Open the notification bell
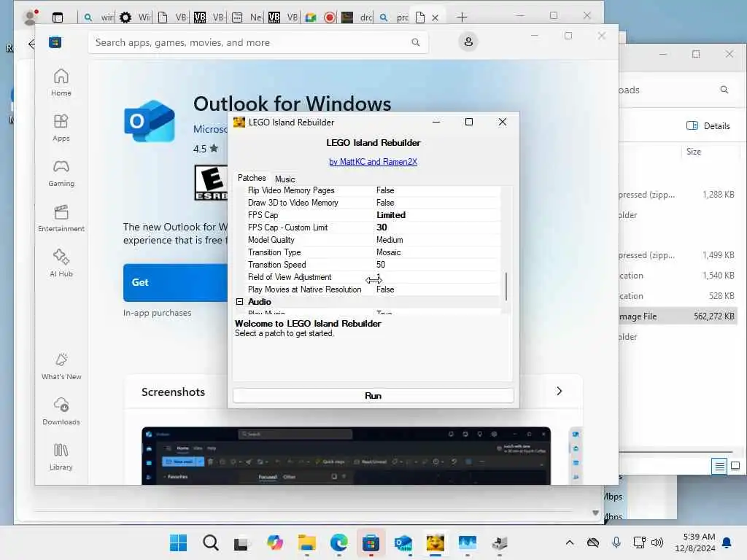 click(x=727, y=542)
